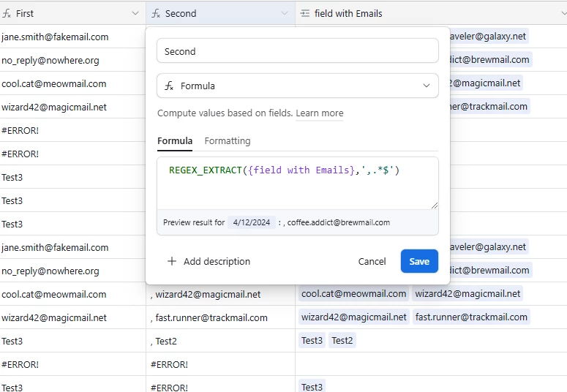Viewport: 567px width, 392px height.
Task: Click the field with Emails column type icon
Action: (305, 14)
